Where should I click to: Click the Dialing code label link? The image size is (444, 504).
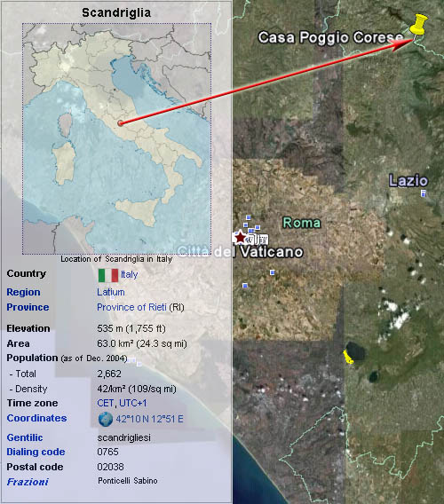[36, 452]
